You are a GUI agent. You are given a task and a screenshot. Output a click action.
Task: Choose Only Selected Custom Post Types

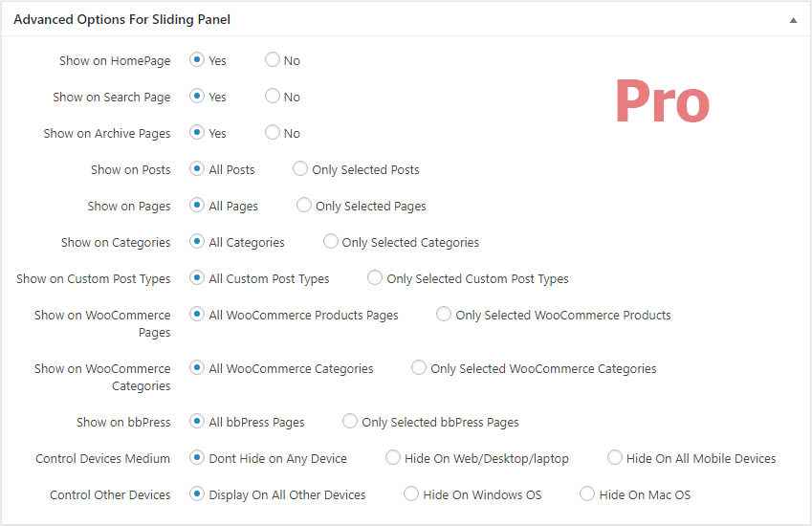click(375, 277)
